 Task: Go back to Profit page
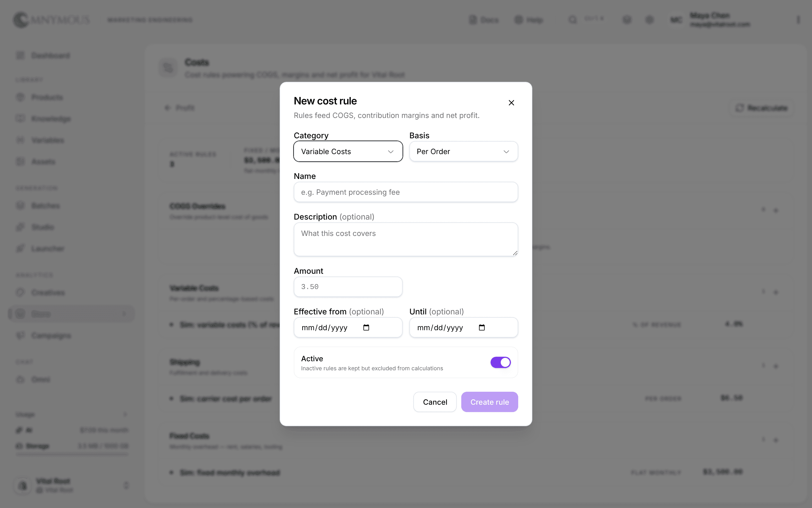pos(180,108)
